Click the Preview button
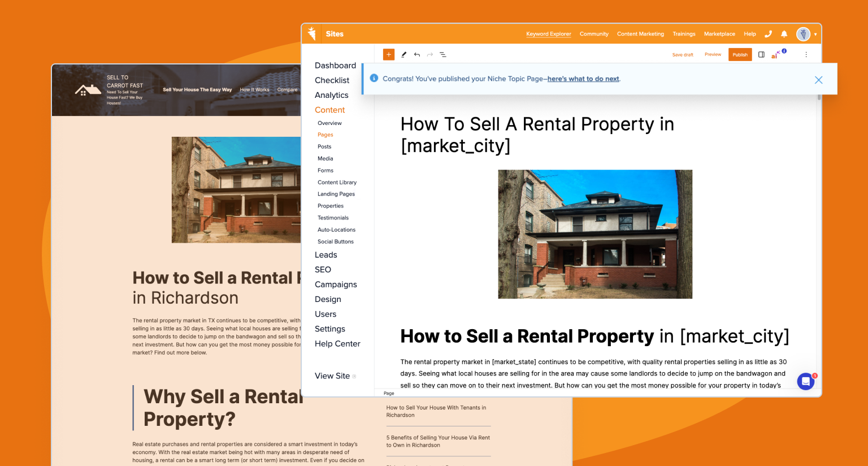Screen dimensions: 868x466 [713, 55]
